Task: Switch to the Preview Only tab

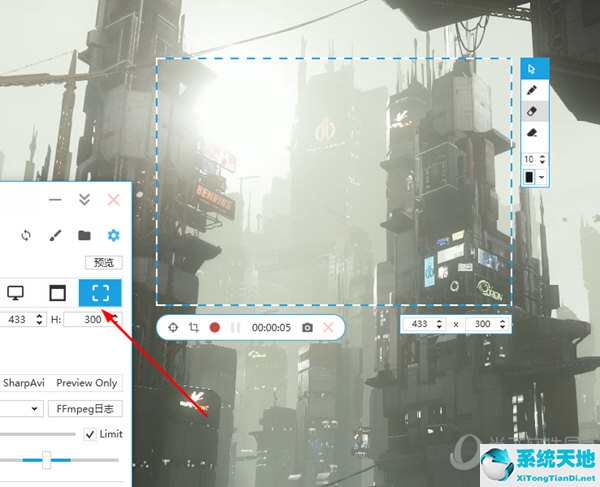Action: coord(86,383)
